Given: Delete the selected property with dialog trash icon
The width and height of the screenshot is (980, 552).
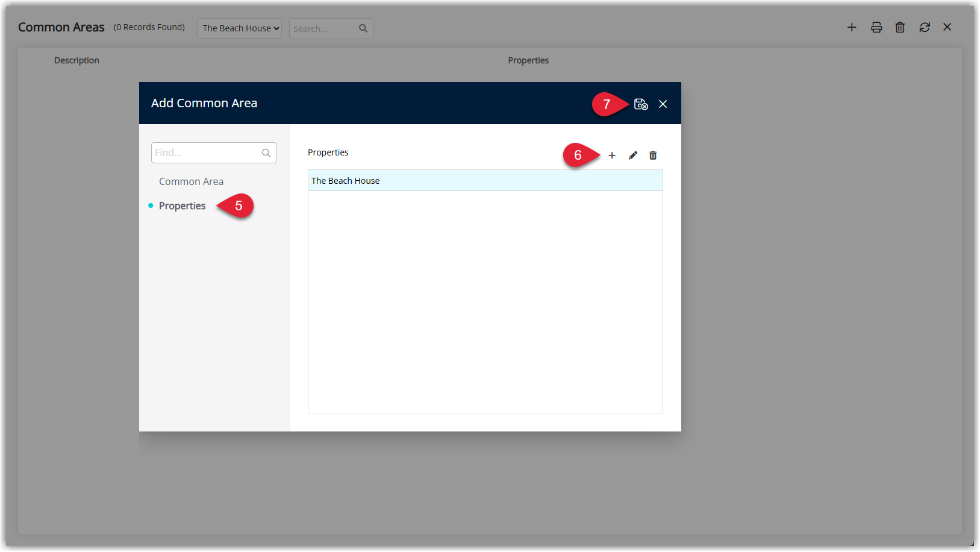Looking at the screenshot, I should click(653, 155).
